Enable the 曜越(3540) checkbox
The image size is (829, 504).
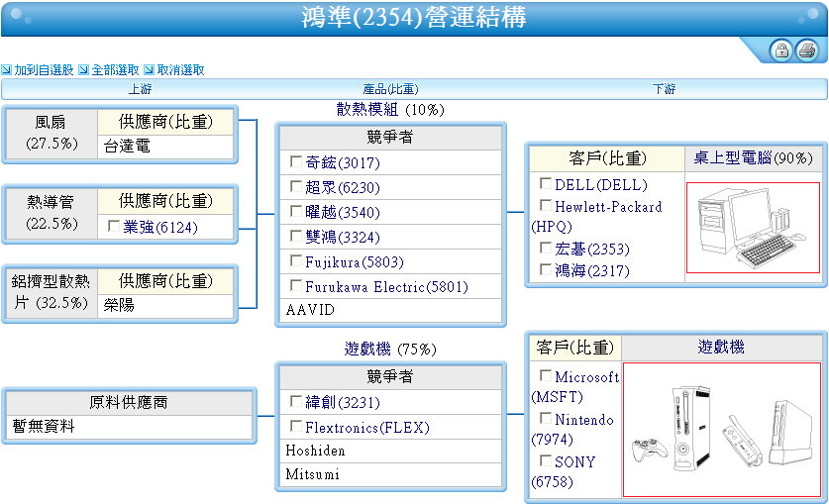click(296, 211)
